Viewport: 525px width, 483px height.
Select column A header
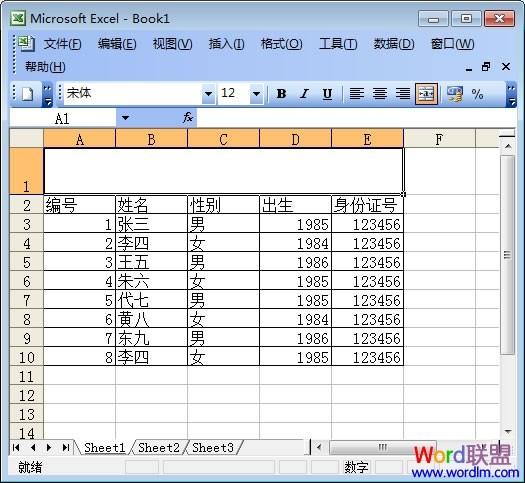click(80, 139)
